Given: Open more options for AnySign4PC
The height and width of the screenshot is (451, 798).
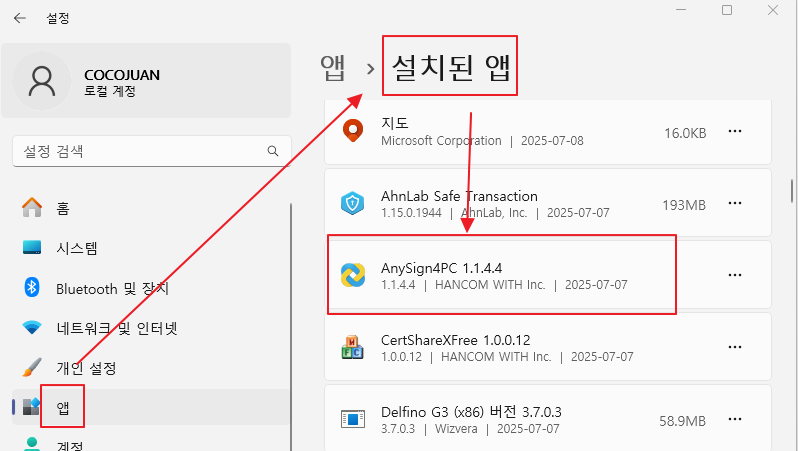Looking at the screenshot, I should click(735, 275).
